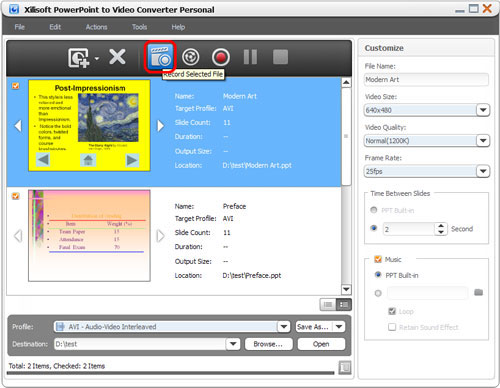Screen dimensions: 500x388
Task: Select PPT Built-in time between slides
Action: point(374,210)
